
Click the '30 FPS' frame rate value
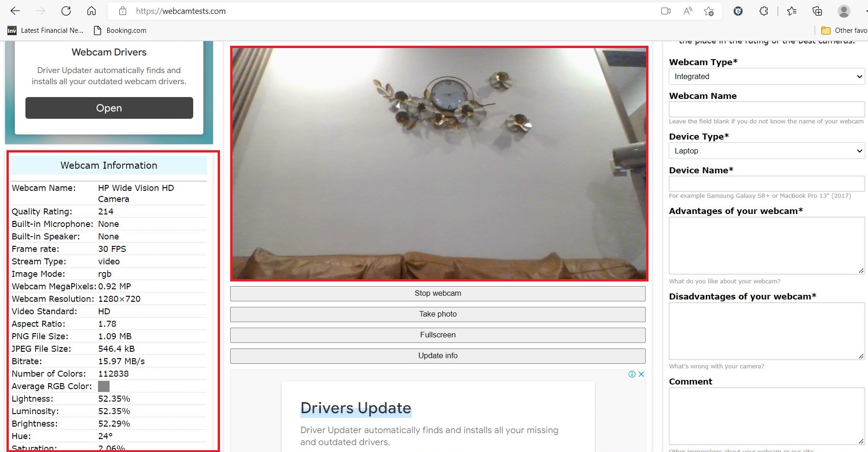(x=112, y=249)
